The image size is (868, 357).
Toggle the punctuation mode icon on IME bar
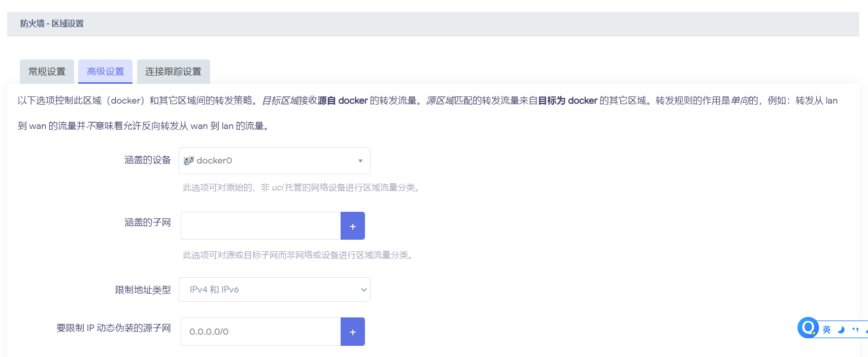855,330
